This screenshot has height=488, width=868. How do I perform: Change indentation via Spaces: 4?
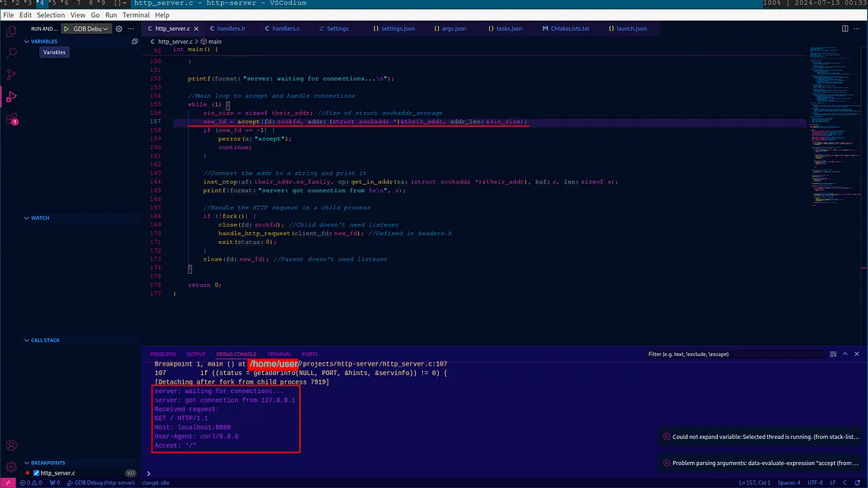pos(789,483)
